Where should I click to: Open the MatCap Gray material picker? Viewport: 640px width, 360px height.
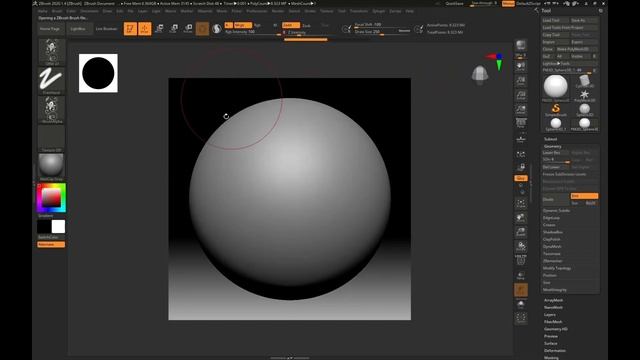[x=51, y=167]
